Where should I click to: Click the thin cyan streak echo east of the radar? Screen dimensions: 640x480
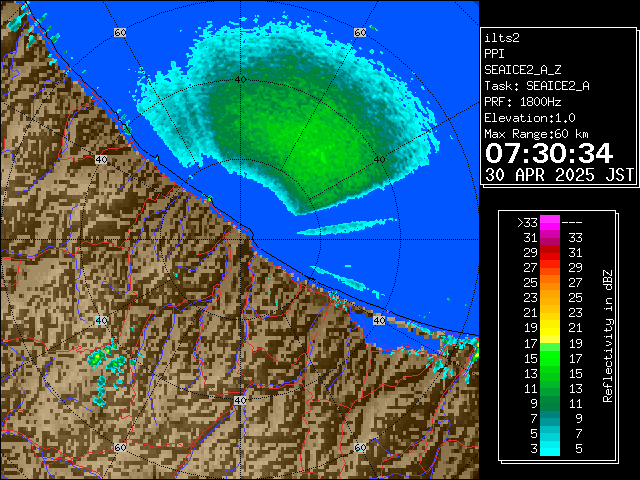click(x=347, y=227)
